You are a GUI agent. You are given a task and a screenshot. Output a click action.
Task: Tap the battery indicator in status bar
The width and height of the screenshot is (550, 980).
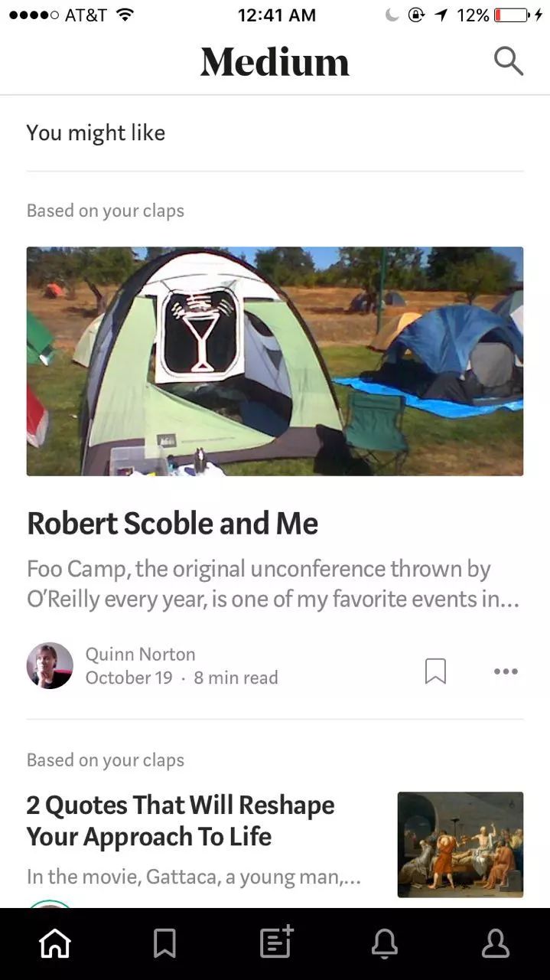(x=511, y=15)
